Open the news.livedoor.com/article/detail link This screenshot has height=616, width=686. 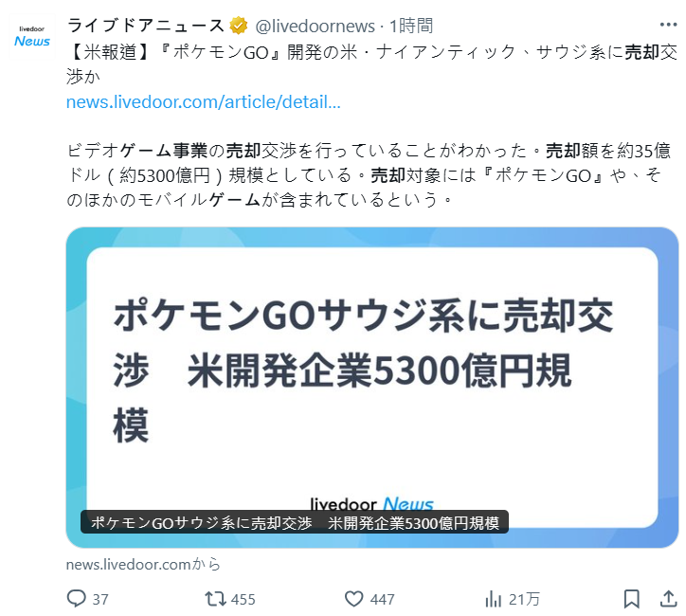203,102
